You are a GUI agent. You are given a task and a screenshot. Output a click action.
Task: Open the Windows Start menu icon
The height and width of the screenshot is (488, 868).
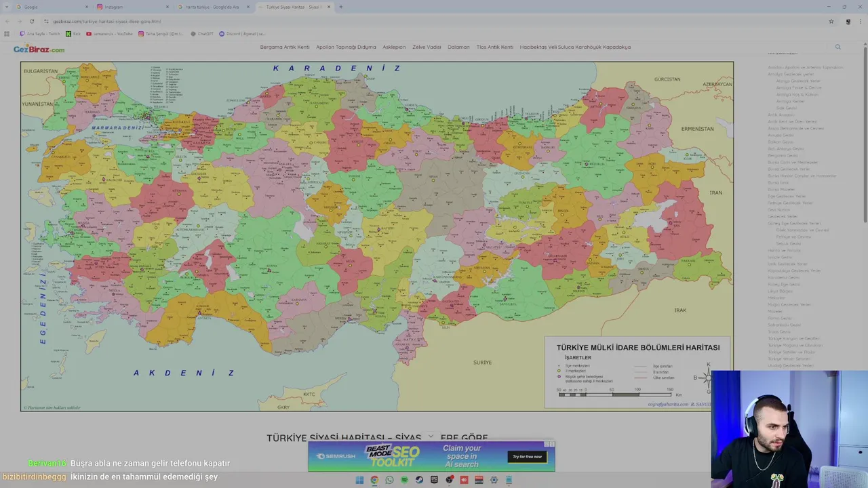click(x=359, y=480)
